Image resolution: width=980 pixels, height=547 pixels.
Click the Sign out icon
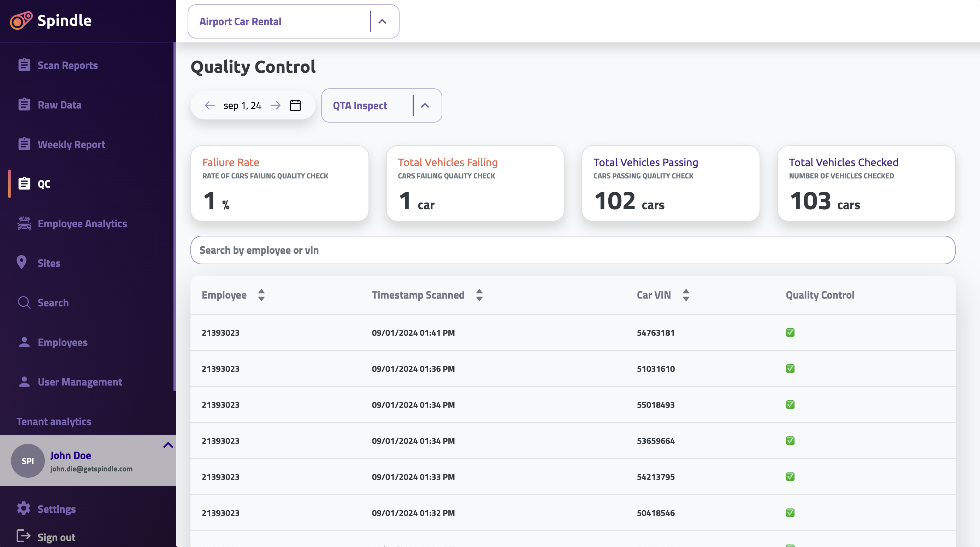tap(24, 536)
